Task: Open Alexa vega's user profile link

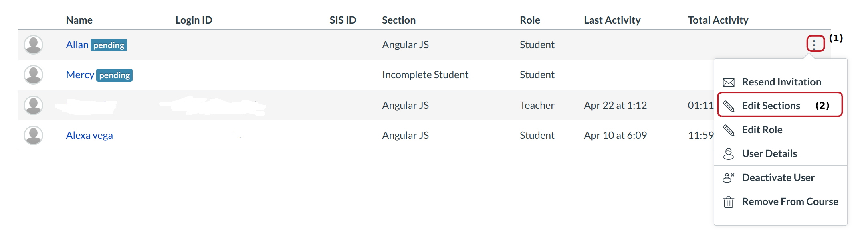Action: tap(89, 136)
